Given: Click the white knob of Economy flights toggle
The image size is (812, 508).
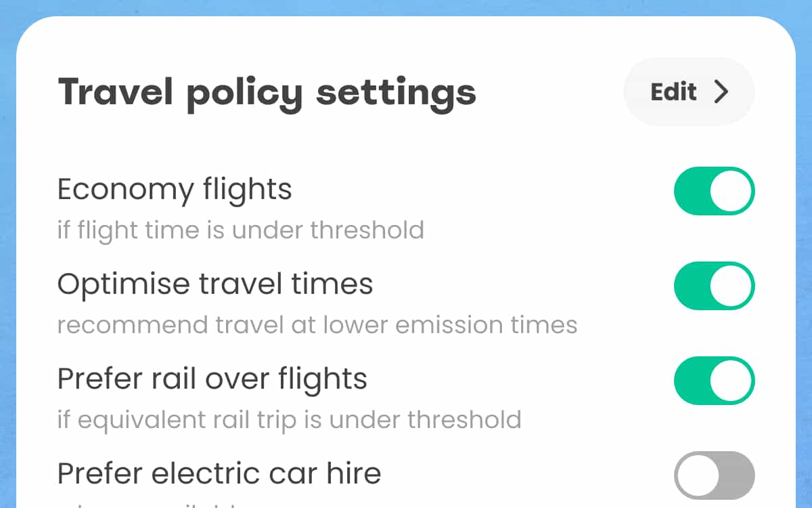Looking at the screenshot, I should [729, 191].
